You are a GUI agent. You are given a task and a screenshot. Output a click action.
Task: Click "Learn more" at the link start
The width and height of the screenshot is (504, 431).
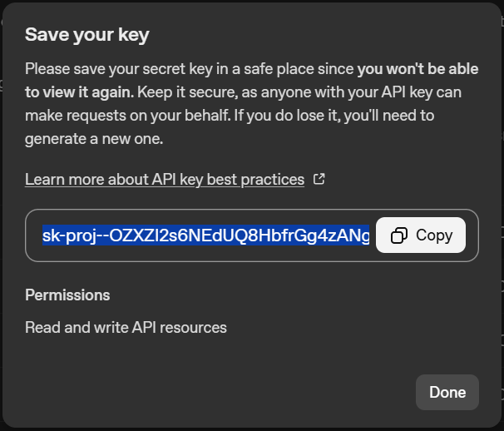coord(59,179)
